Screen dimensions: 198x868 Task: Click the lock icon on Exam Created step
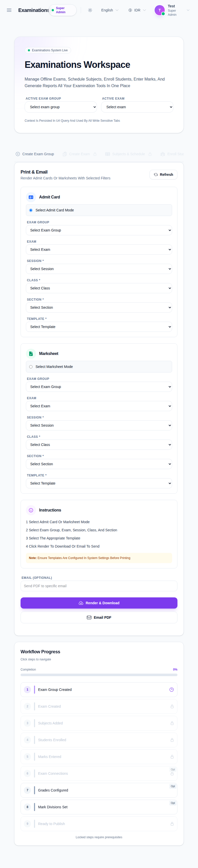click(172, 706)
